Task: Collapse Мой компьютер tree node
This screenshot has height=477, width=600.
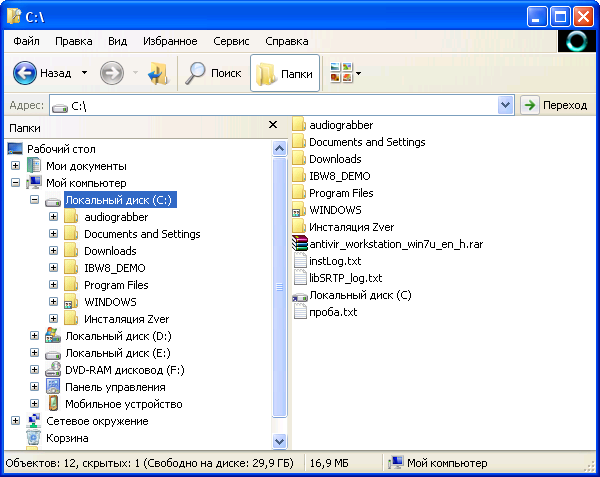Action: 15,182
